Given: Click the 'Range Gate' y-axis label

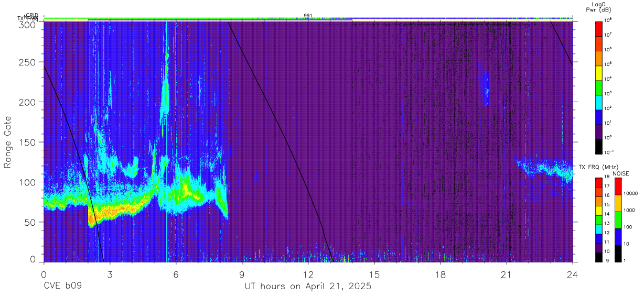Looking at the screenshot, I should [8, 141].
